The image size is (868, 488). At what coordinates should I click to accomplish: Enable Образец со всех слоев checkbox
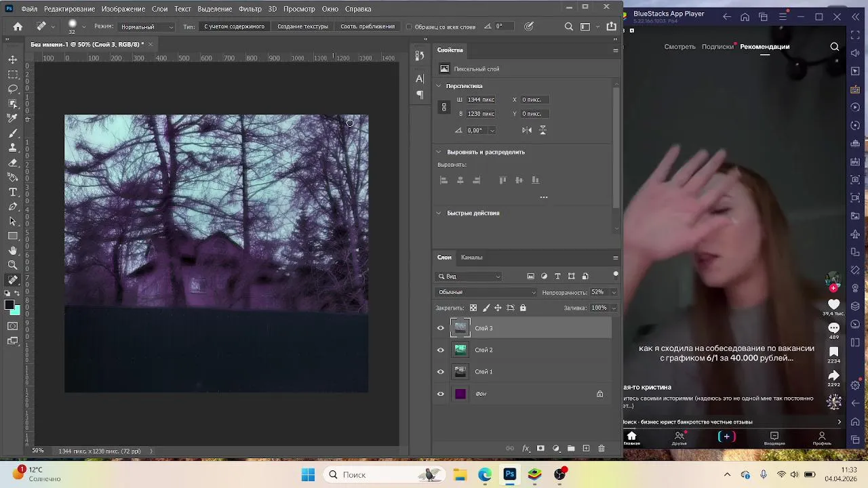(x=409, y=27)
